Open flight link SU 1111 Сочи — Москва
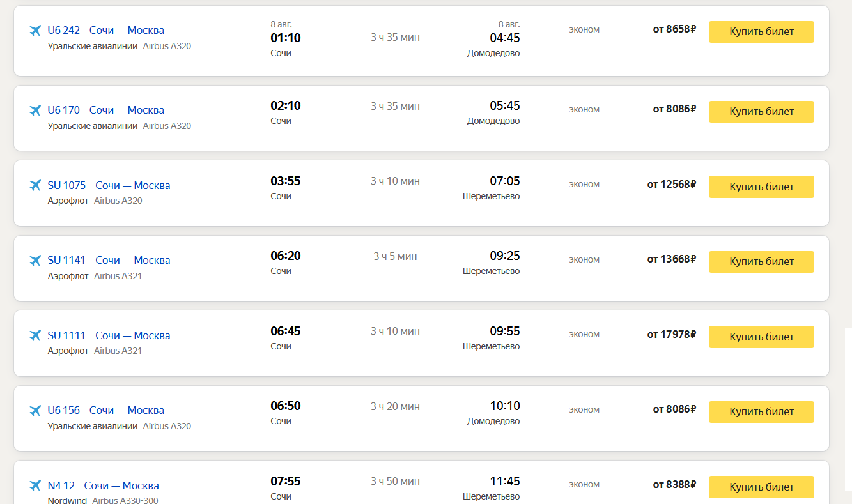The width and height of the screenshot is (852, 504). (109, 336)
